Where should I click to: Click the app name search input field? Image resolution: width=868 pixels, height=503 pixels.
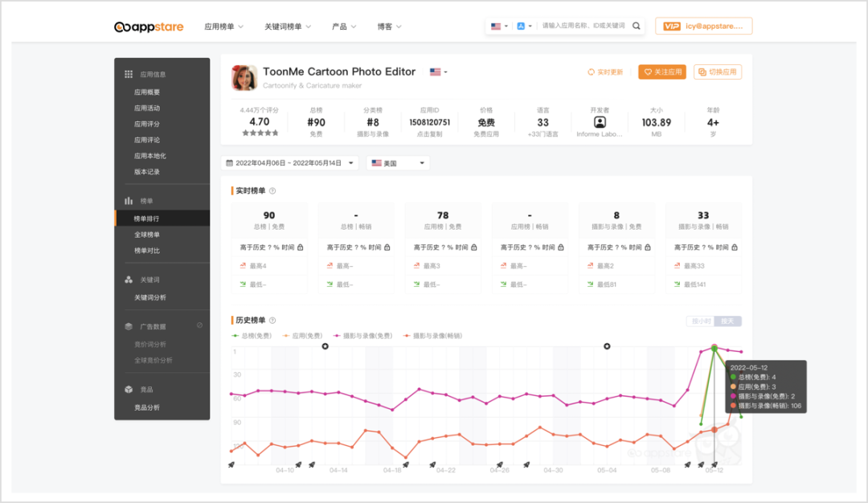pos(583,26)
